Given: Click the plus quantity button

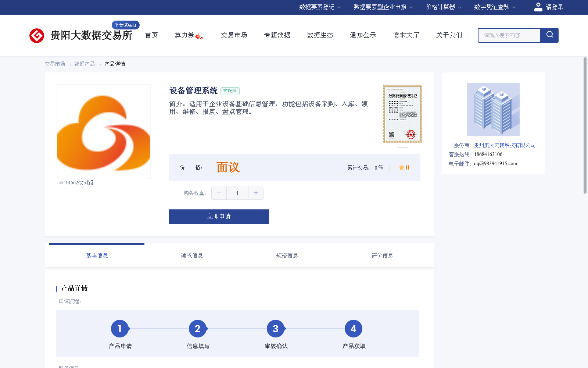Looking at the screenshot, I should (x=256, y=193).
